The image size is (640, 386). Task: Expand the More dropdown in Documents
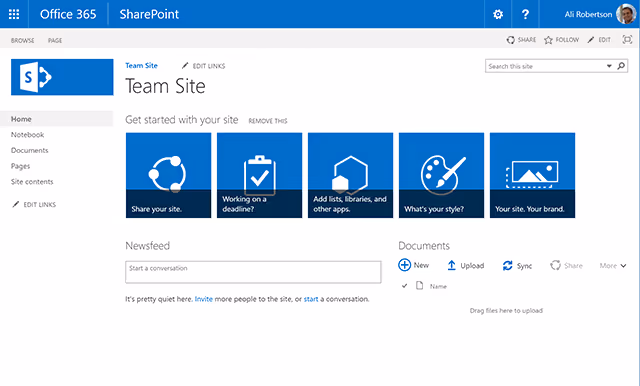pyautogui.click(x=613, y=266)
